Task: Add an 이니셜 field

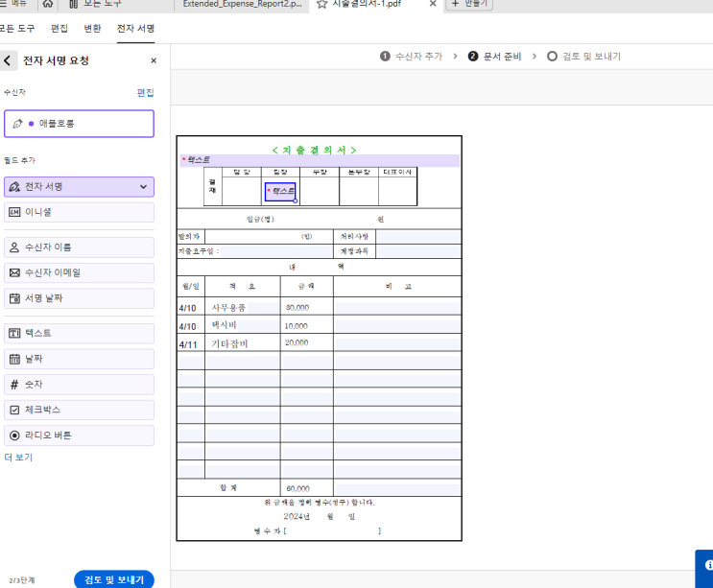Action: pyautogui.click(x=79, y=212)
